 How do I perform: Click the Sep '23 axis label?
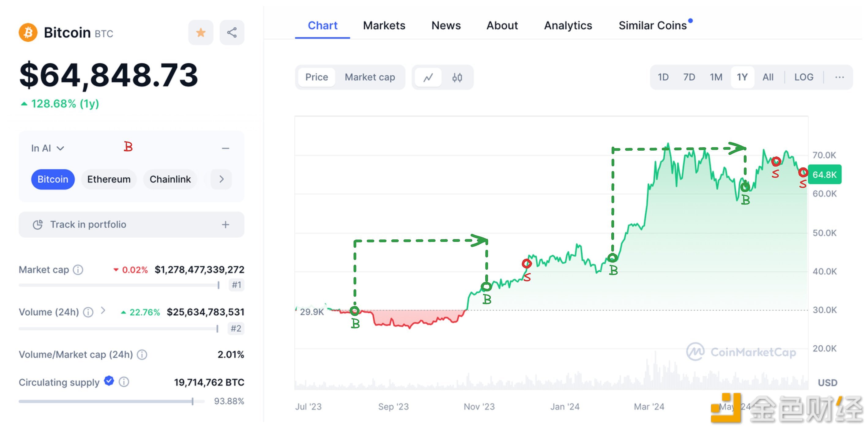tap(393, 407)
